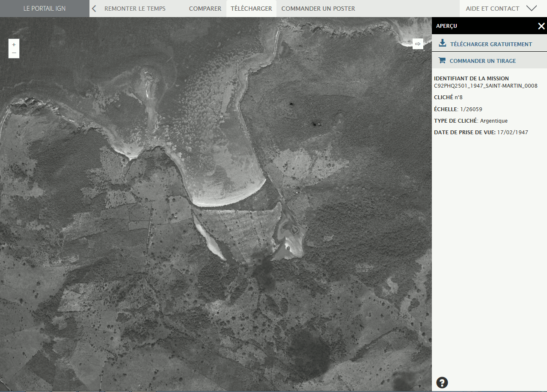
Task: Open Le Portail IGN link
Action: (x=45, y=9)
